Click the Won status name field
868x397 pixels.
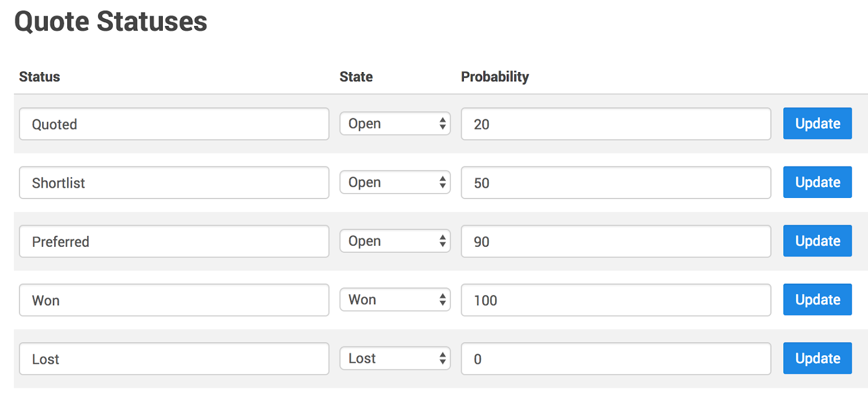coord(174,300)
